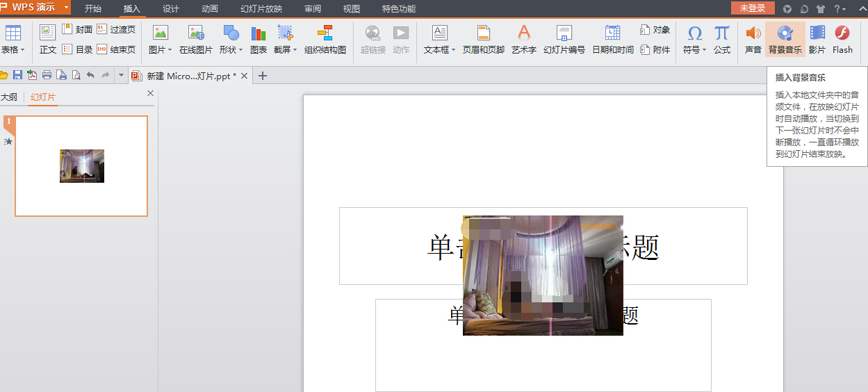Screen dimensions: 868x392
Task: Close the 新建 Micro...灯片.ppt document tab
Action: (244, 76)
